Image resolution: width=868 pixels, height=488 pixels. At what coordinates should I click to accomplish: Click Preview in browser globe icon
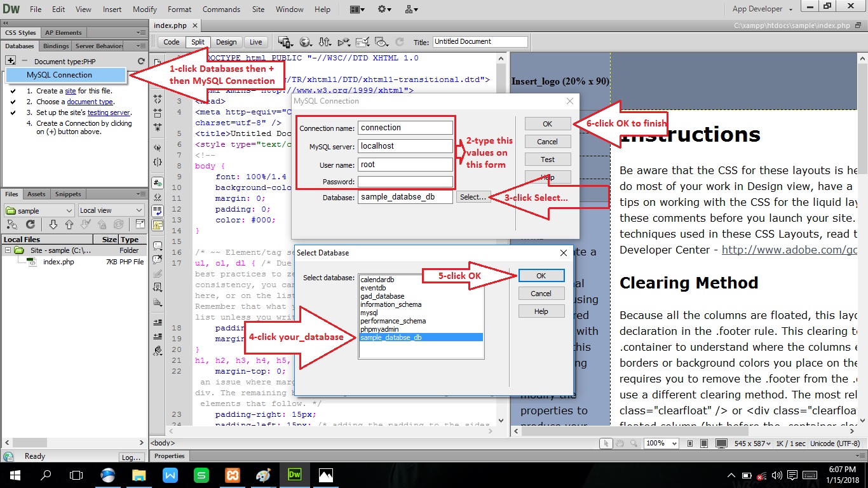tap(307, 42)
